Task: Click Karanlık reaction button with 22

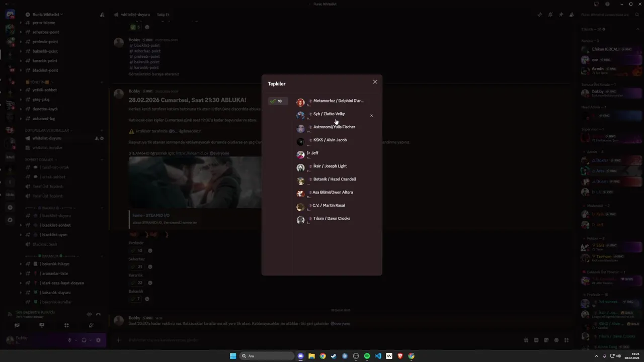Action: [x=136, y=283]
